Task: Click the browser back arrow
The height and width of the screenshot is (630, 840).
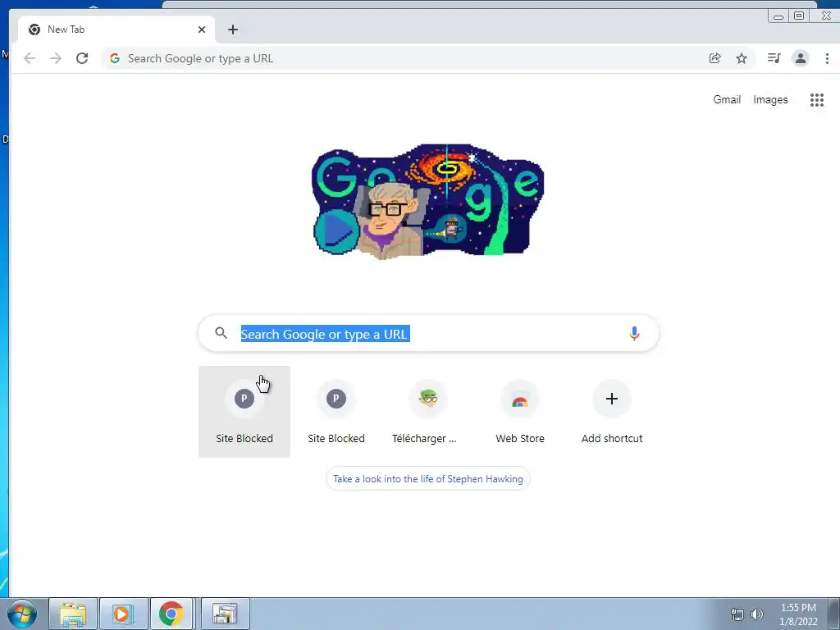Action: (x=30, y=58)
